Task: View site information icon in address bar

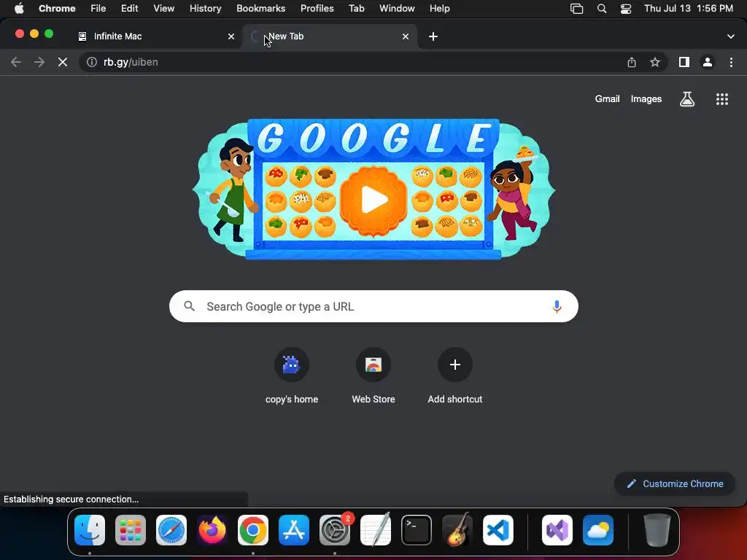Action: pyautogui.click(x=92, y=63)
